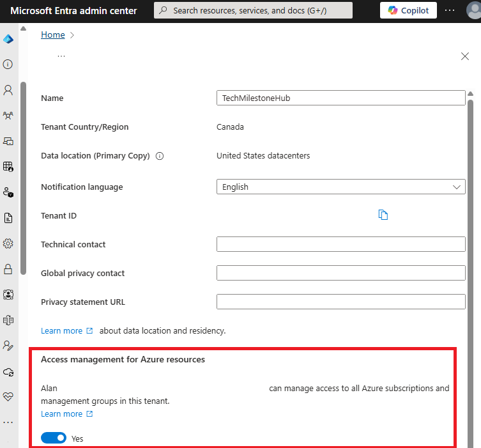Click the properties pane scroll-up arrow

(x=470, y=94)
